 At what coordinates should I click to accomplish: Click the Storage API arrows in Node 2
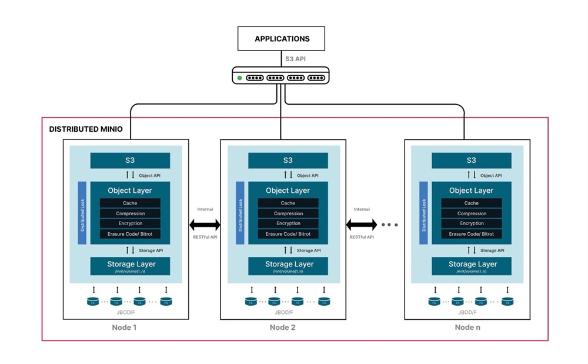pyautogui.click(x=288, y=251)
